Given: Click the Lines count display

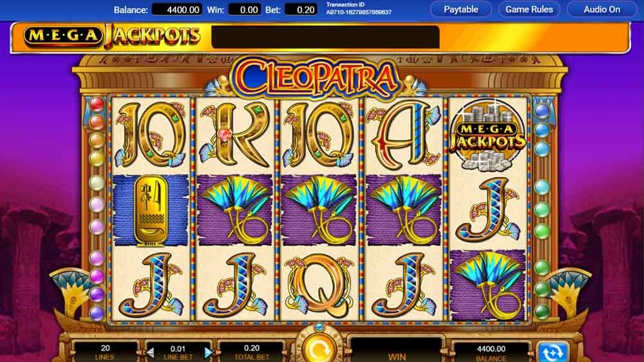Looking at the screenshot, I should (105, 352).
